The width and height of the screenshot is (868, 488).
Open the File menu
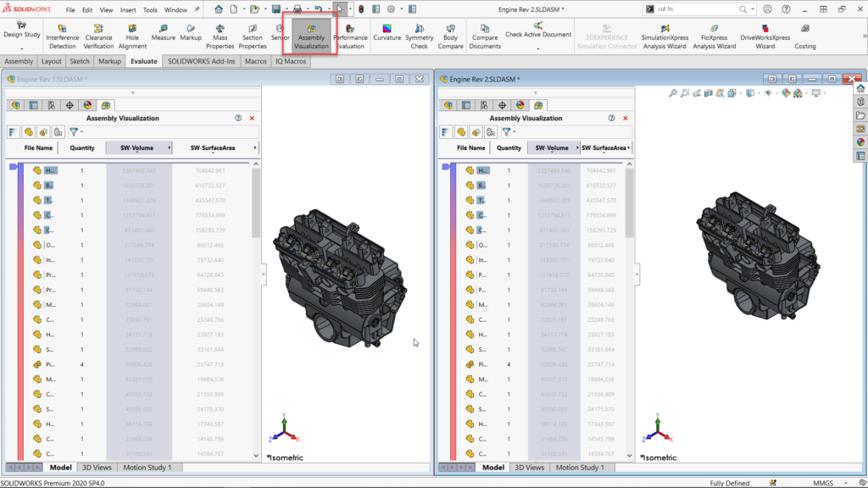70,10
